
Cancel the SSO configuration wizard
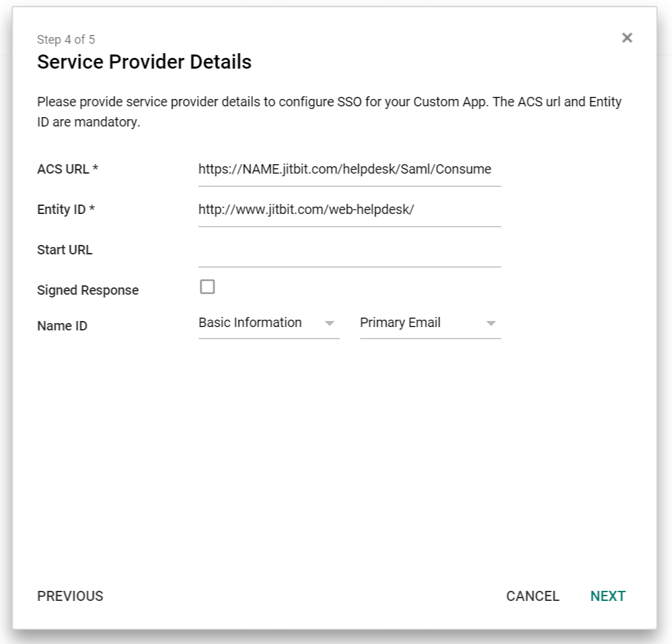(532, 596)
